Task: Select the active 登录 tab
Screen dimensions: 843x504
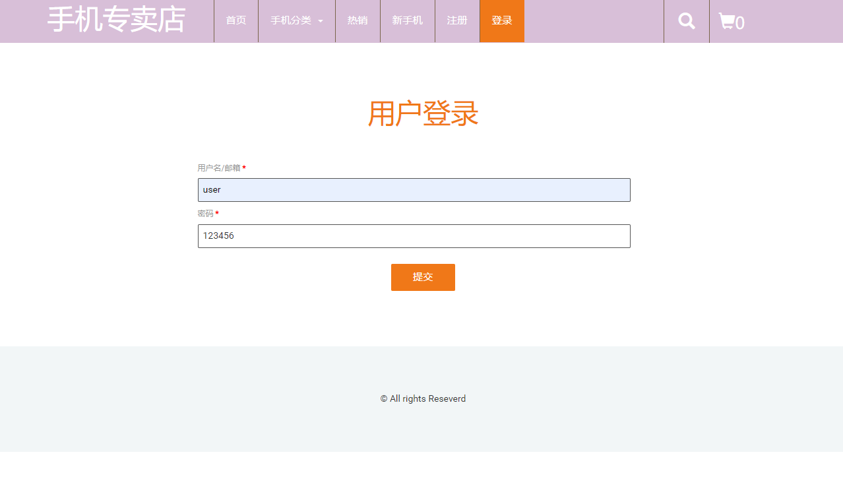Action: click(x=501, y=20)
